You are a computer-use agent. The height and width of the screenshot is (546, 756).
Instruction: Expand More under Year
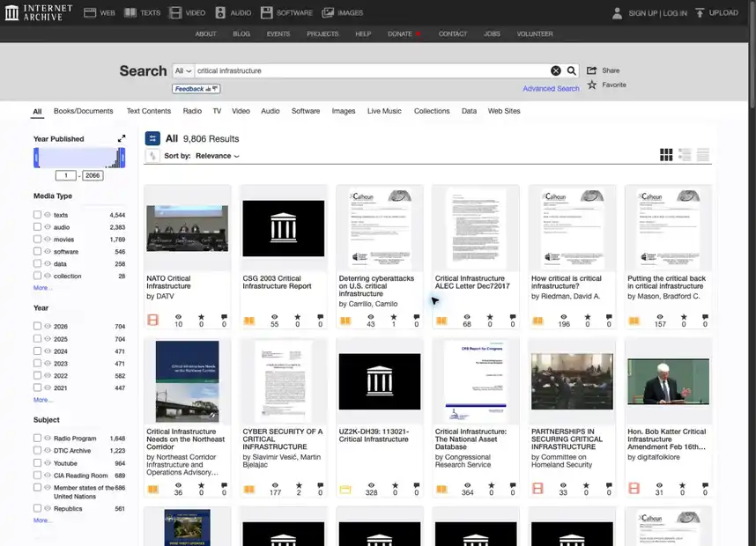click(x=42, y=400)
